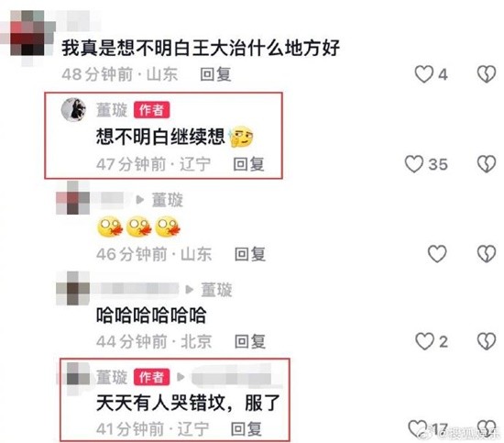Open 董璇 username link in first reply
The image size is (504, 443).
112,110
